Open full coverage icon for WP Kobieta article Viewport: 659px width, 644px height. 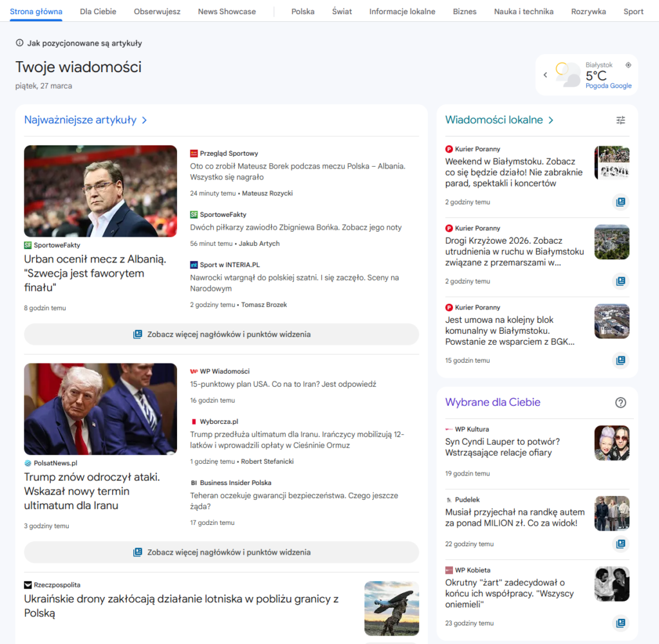pos(620,623)
